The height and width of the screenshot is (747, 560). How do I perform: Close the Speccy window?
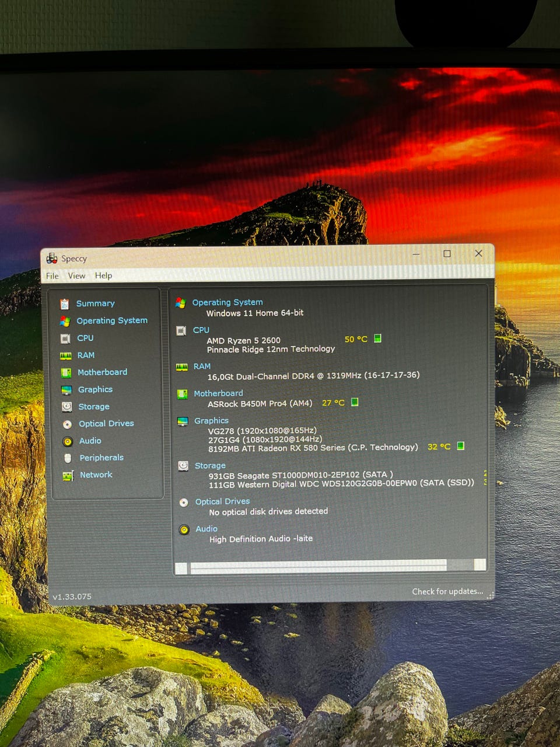pos(478,253)
